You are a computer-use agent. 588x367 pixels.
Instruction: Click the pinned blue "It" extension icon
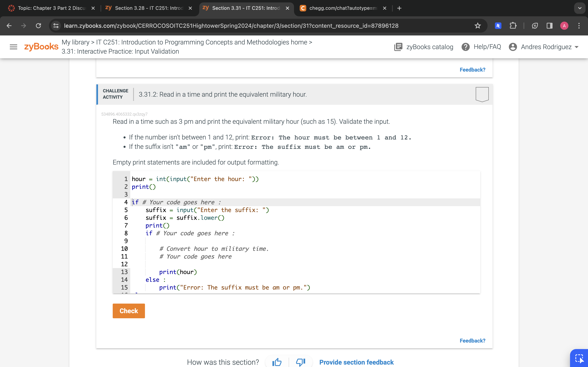(x=498, y=25)
